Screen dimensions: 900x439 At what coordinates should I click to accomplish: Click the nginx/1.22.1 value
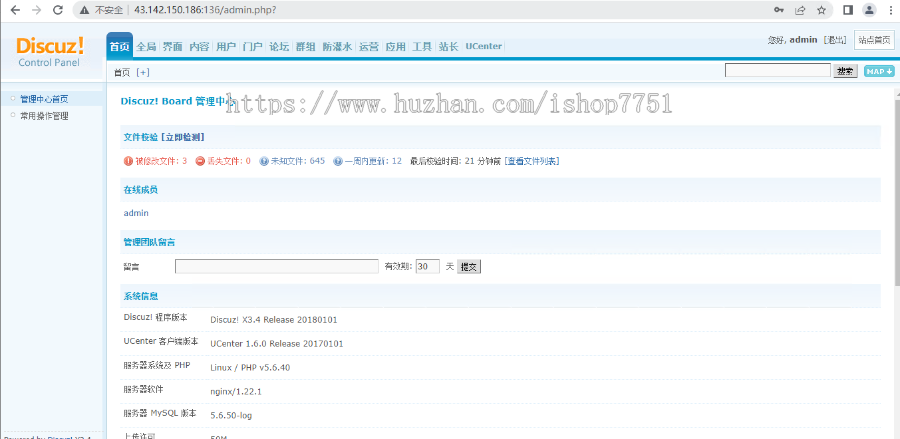click(236, 392)
